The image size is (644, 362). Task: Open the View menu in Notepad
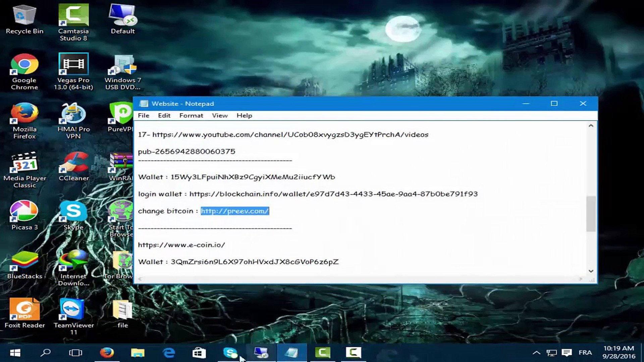(x=219, y=115)
